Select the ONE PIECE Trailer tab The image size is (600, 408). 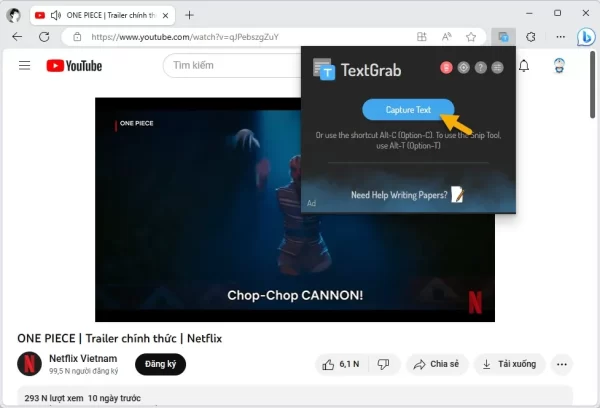pos(103,15)
